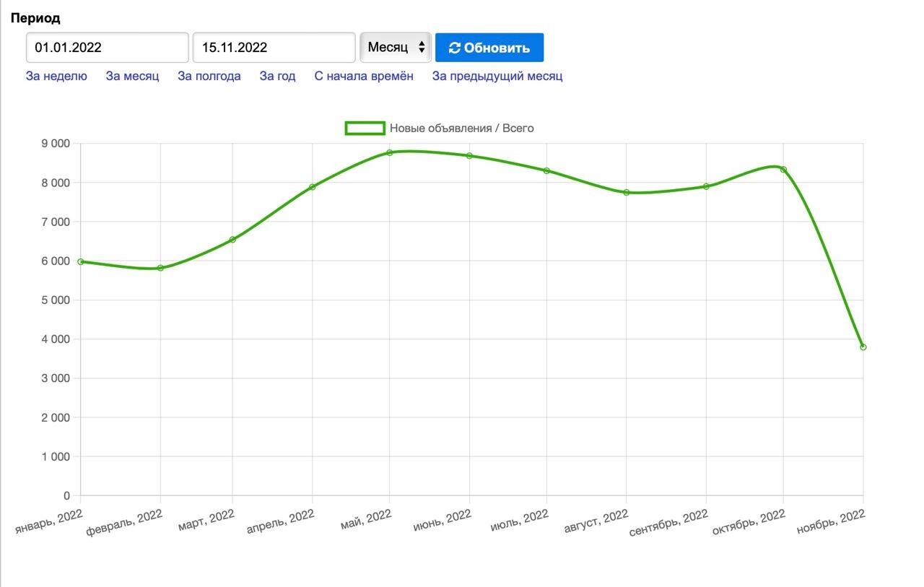Click the март 2022 data point
Image resolution: width=924 pixels, height=587 pixels.
pyautogui.click(x=232, y=240)
